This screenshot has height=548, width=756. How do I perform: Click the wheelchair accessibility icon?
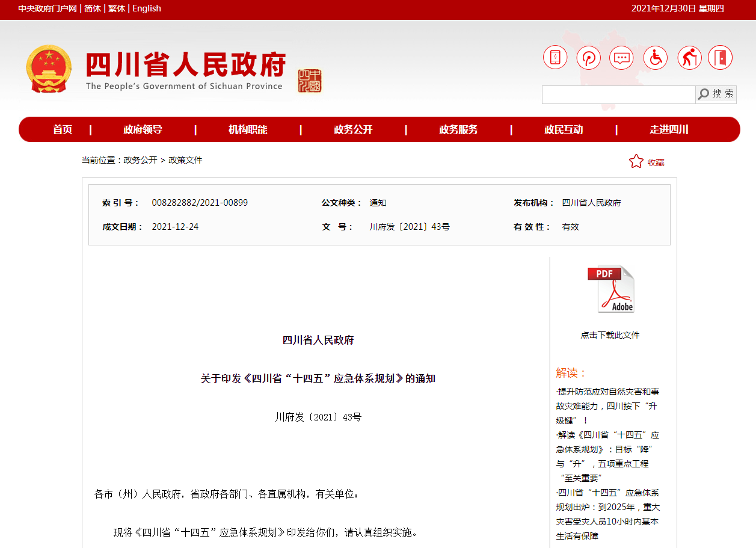[x=655, y=57]
